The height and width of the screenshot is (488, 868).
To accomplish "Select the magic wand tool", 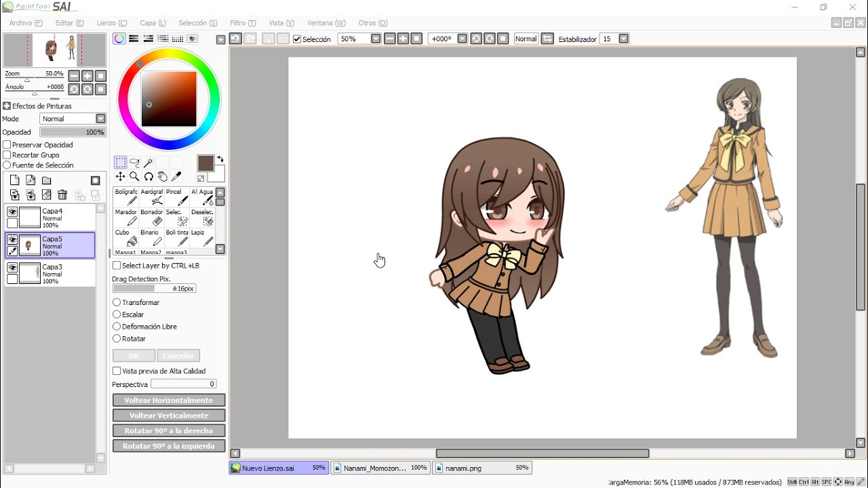I will coord(149,163).
